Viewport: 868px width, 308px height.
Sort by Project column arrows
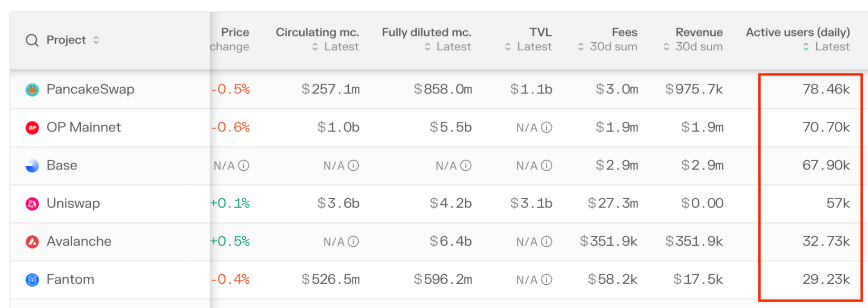click(x=96, y=40)
